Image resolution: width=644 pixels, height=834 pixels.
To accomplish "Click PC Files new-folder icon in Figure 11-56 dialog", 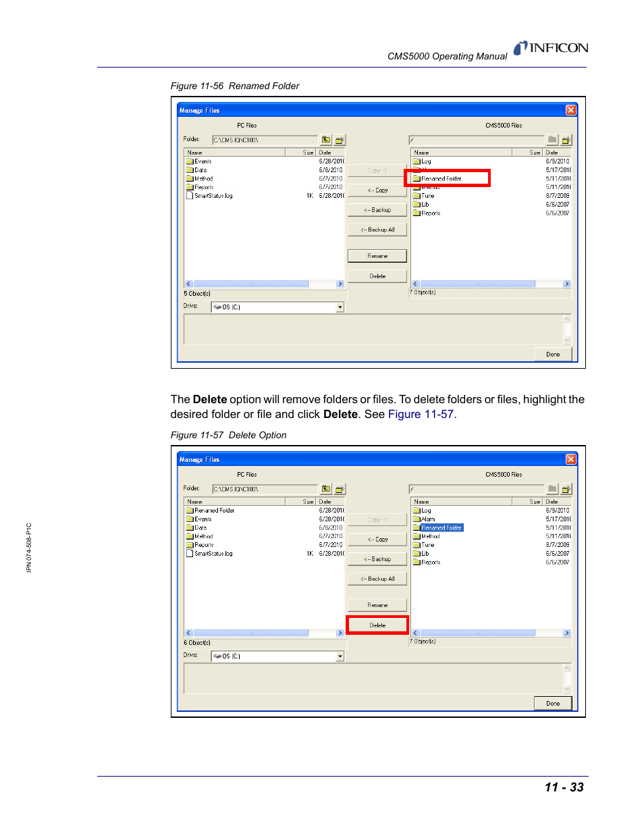I will coord(340,140).
